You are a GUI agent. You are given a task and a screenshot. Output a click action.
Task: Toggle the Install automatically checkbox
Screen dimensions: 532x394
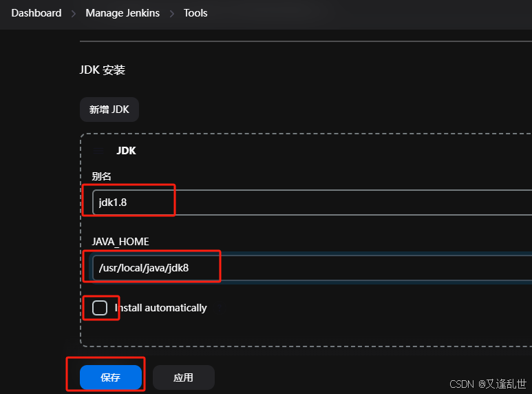(100, 308)
